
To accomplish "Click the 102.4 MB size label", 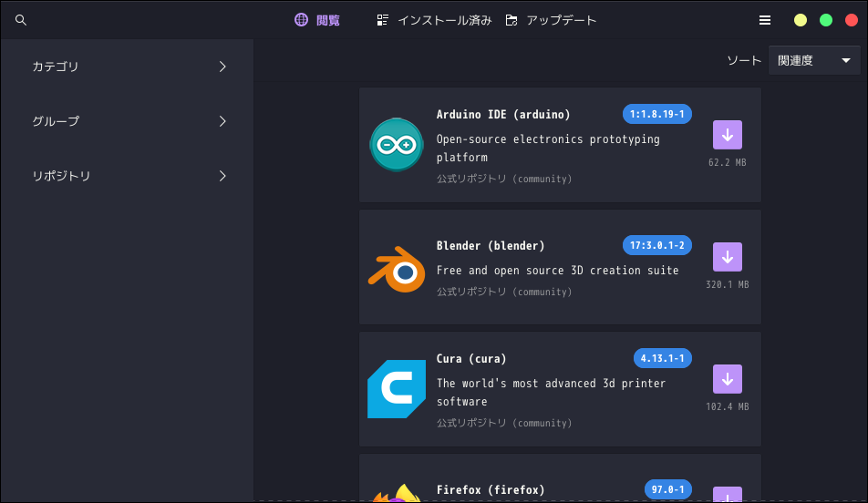I will point(728,406).
